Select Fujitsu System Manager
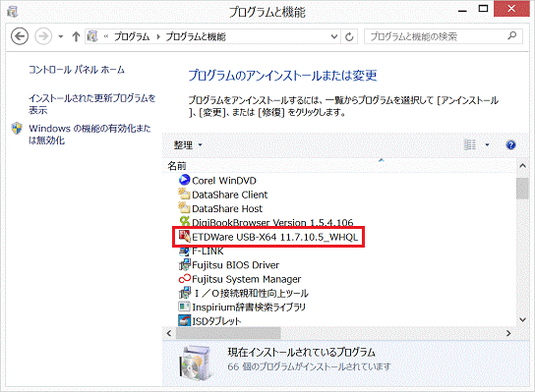This screenshot has width=535, height=392. coord(246,279)
